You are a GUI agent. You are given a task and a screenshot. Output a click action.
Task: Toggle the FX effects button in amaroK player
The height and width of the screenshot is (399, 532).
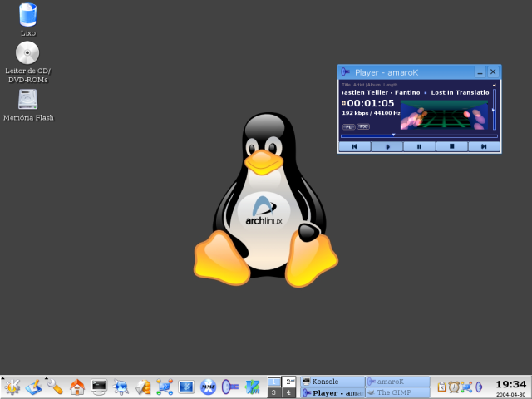[x=363, y=126]
